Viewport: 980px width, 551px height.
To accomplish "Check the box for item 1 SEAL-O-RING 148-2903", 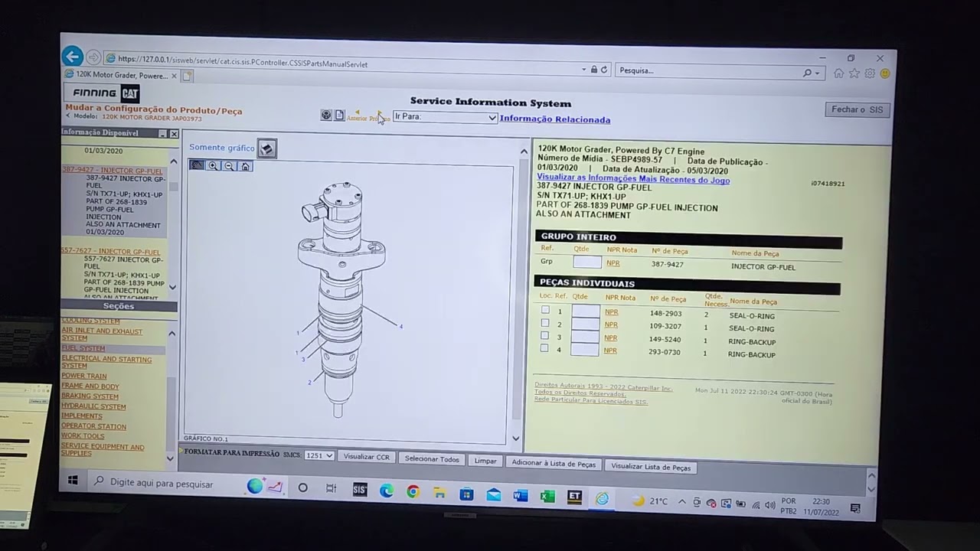I will (545, 310).
